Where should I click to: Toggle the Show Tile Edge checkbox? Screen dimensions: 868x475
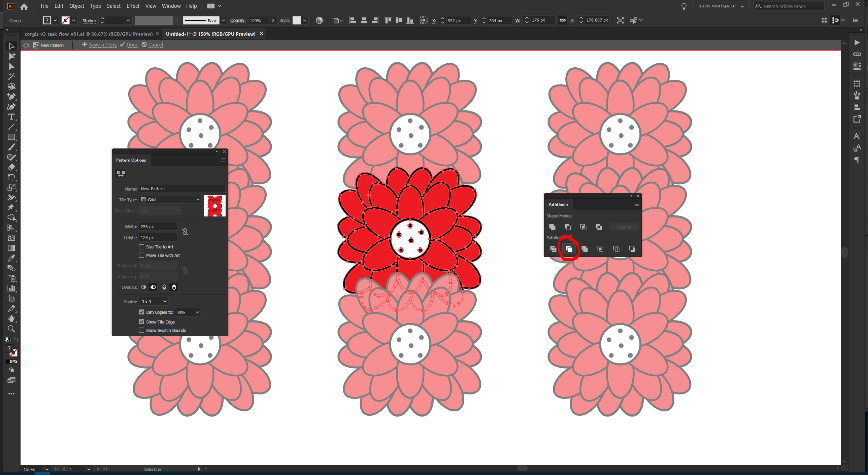point(142,322)
